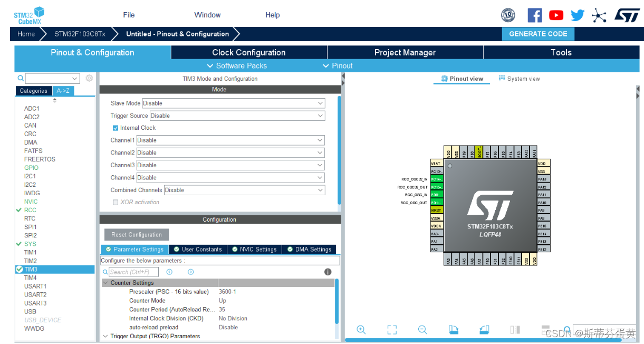
Task: Open ST Facebook page icon
Action: coord(534,15)
